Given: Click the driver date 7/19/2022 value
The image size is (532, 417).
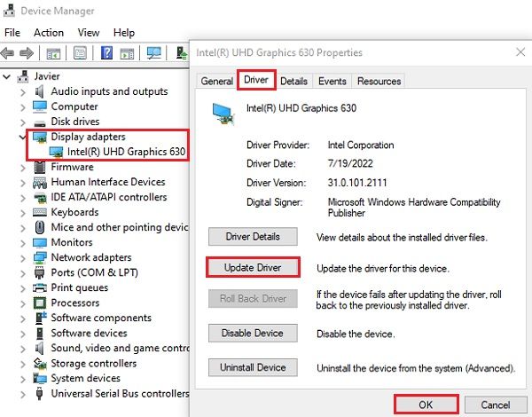Looking at the screenshot, I should tap(350, 163).
